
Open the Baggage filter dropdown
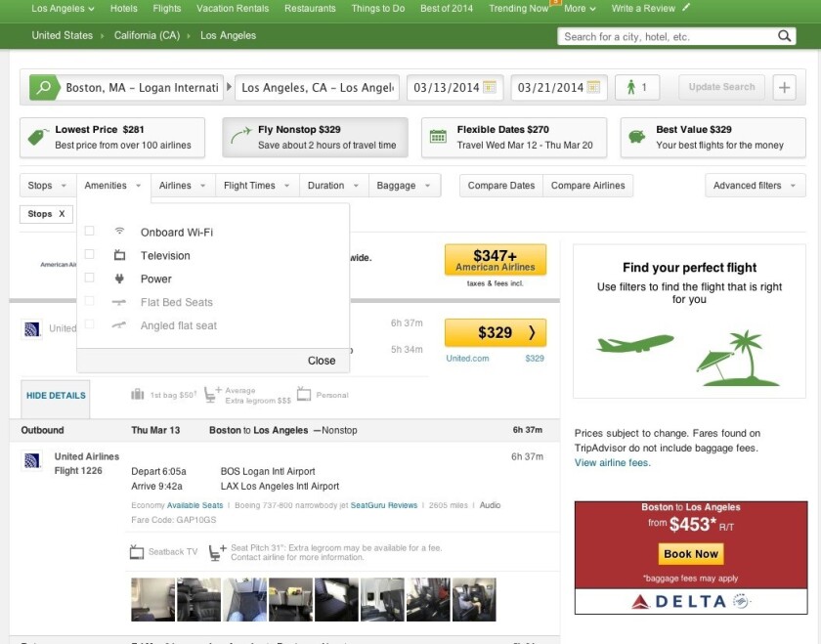pos(405,186)
